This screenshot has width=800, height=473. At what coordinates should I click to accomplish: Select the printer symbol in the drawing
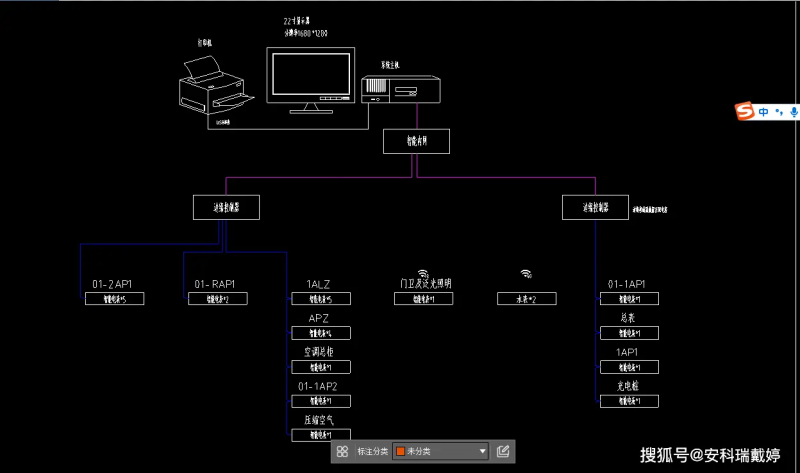pyautogui.click(x=214, y=85)
